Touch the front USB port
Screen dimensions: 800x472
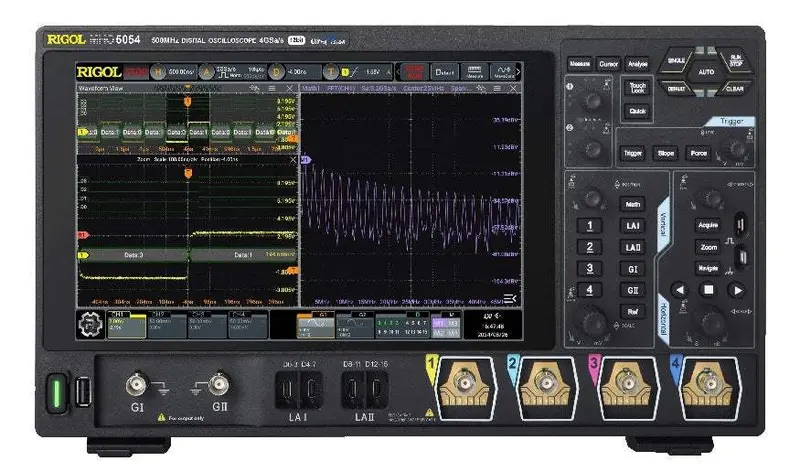click(82, 392)
